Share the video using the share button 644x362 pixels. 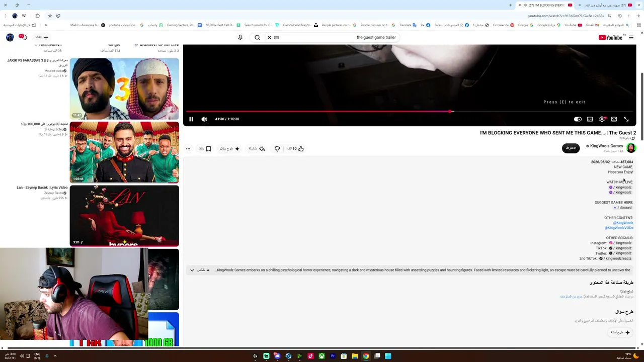(x=257, y=149)
